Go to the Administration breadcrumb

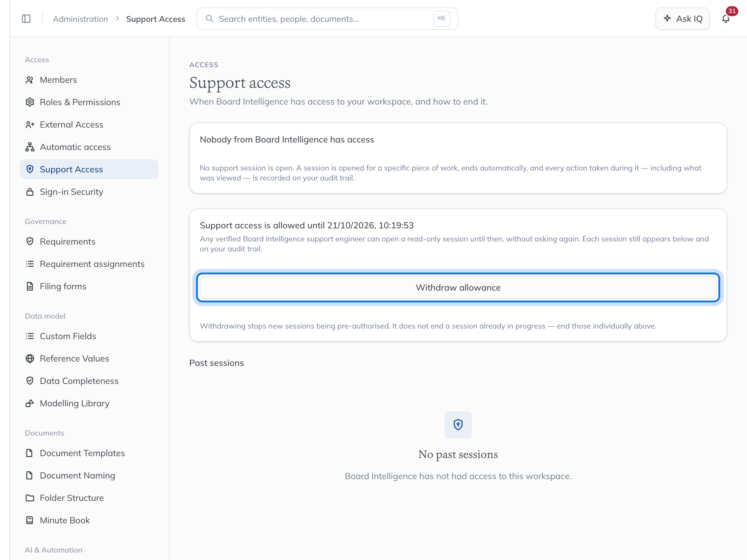click(x=80, y=19)
